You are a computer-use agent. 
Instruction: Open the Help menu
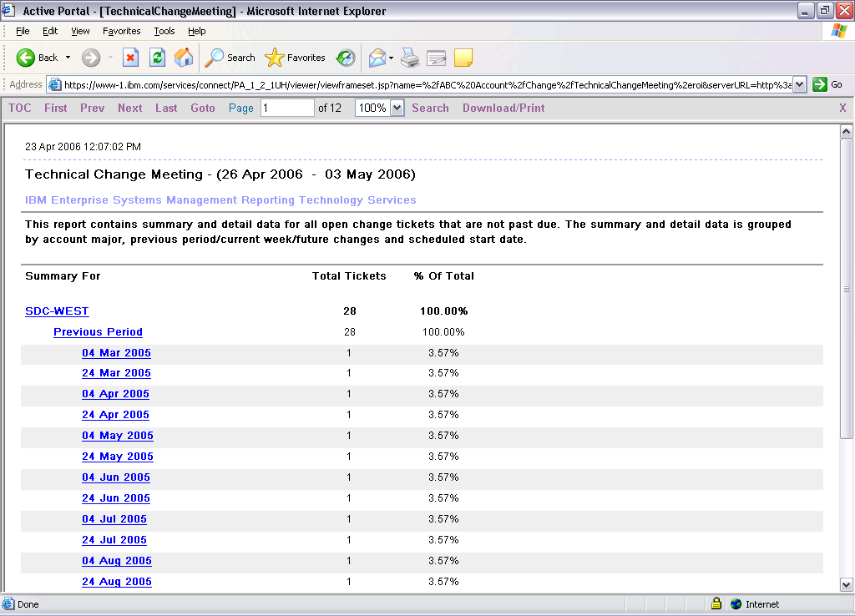(197, 31)
